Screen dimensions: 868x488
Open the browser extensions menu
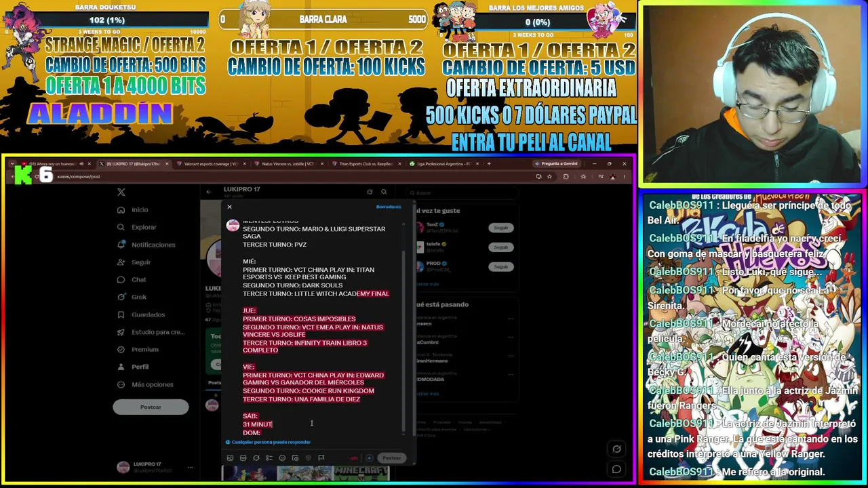[x=566, y=177]
